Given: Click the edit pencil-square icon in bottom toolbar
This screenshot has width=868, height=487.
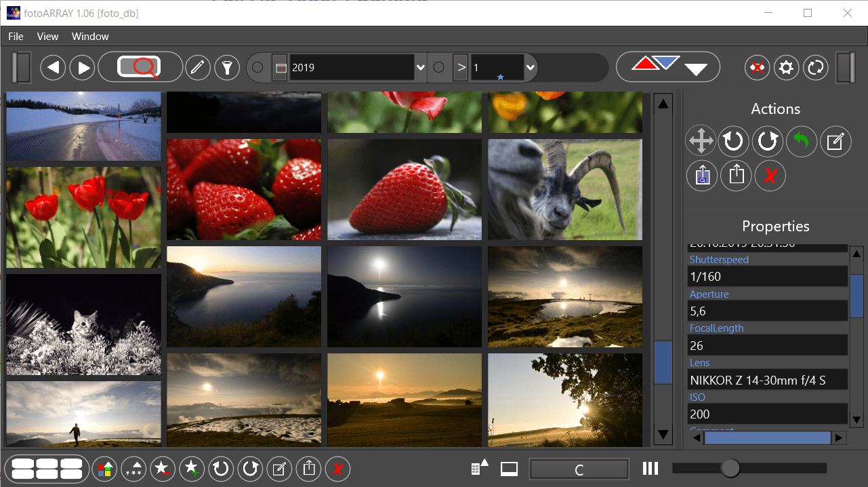Looking at the screenshot, I should tap(279, 469).
